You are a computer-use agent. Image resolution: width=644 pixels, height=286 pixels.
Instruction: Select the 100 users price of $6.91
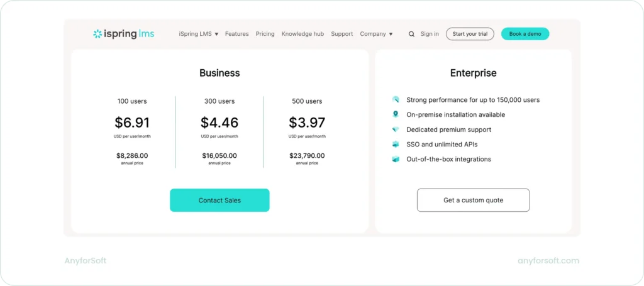[x=132, y=123]
